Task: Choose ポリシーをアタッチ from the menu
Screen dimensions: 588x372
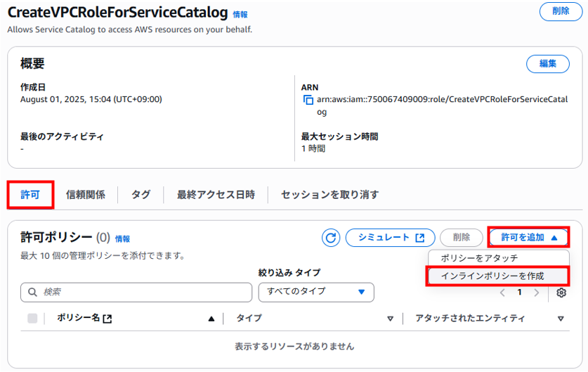Action: 498,258
